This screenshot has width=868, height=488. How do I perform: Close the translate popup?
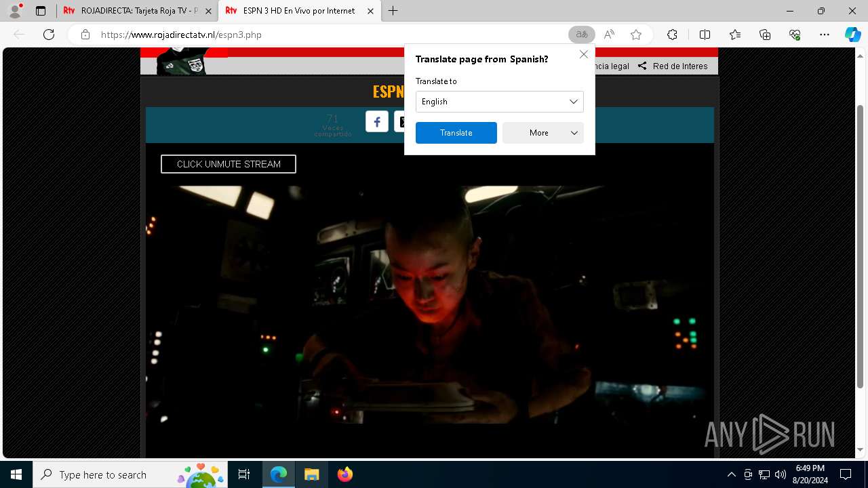(x=584, y=54)
